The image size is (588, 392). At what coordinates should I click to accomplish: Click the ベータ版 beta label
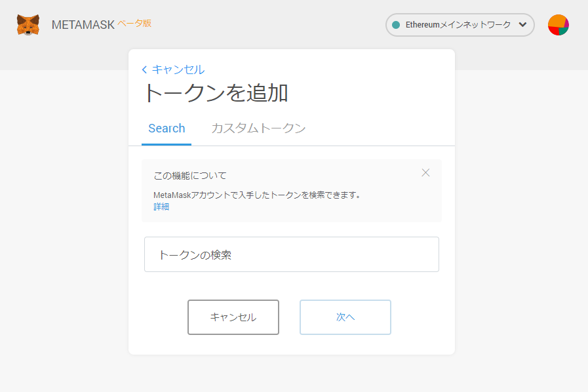tap(134, 23)
